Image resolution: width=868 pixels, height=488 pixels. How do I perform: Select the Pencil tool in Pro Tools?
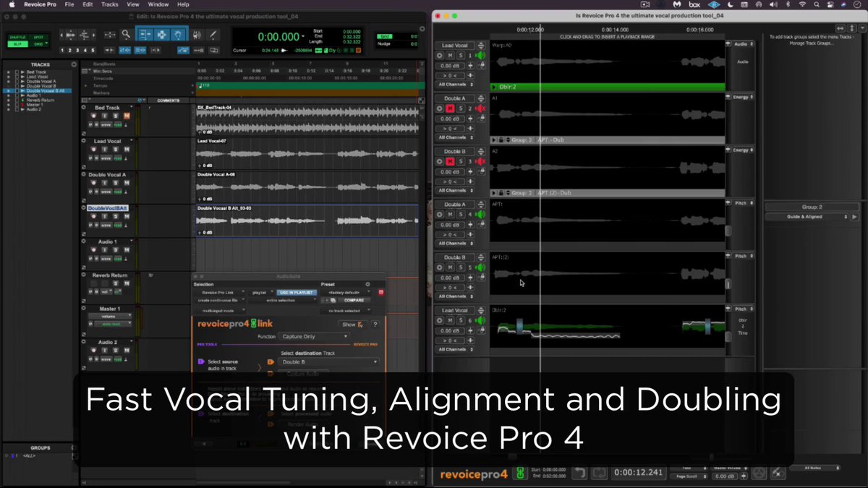[214, 35]
